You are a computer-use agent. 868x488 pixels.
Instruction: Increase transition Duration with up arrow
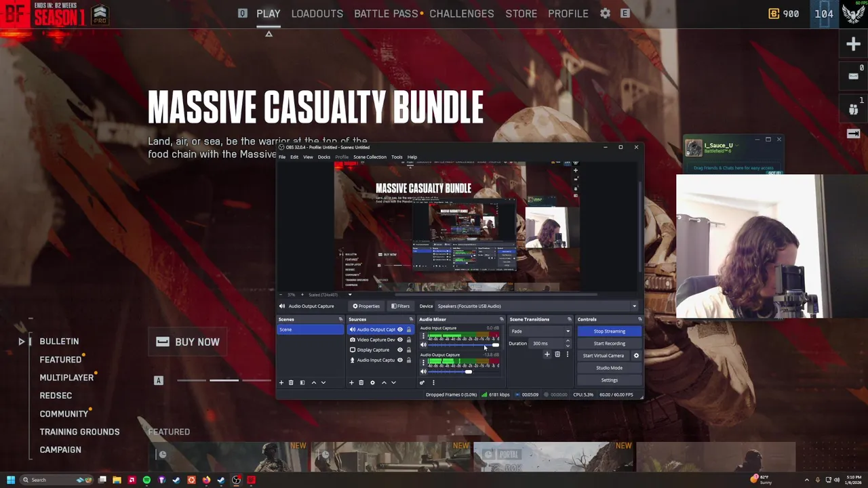pyautogui.click(x=568, y=342)
